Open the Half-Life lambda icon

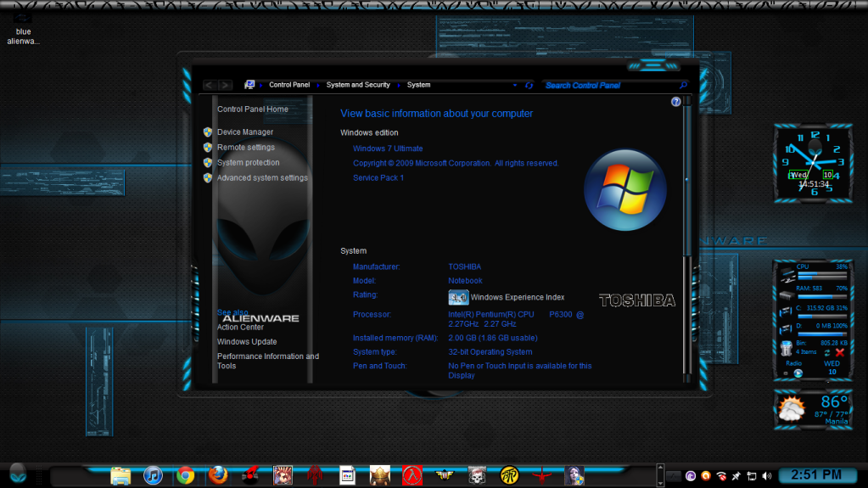(412, 476)
